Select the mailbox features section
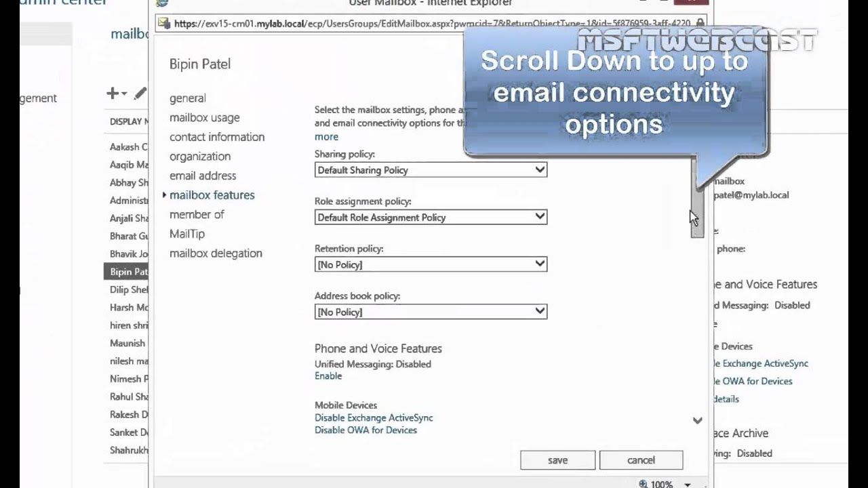Screen dimensions: 868x488 [212, 195]
